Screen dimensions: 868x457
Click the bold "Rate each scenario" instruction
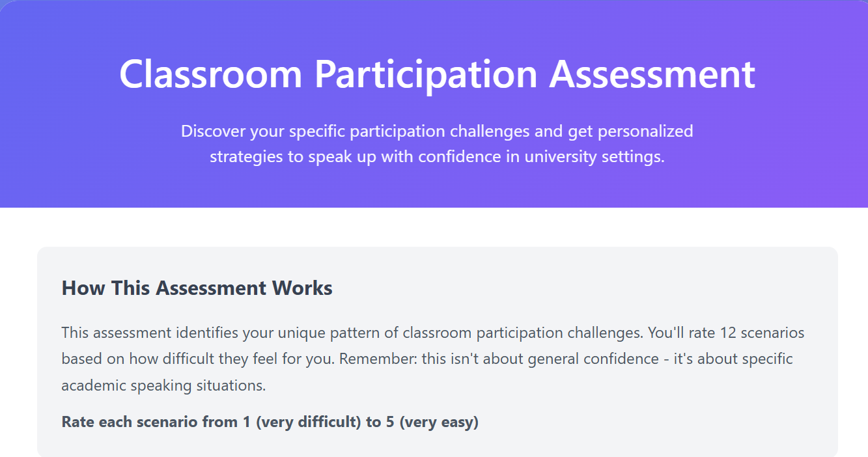pos(270,422)
